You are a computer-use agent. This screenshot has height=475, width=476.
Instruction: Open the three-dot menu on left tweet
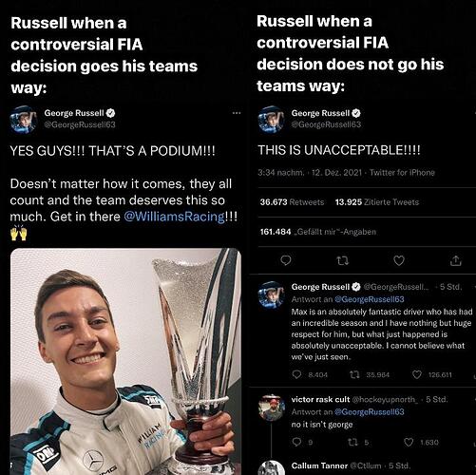tap(237, 113)
